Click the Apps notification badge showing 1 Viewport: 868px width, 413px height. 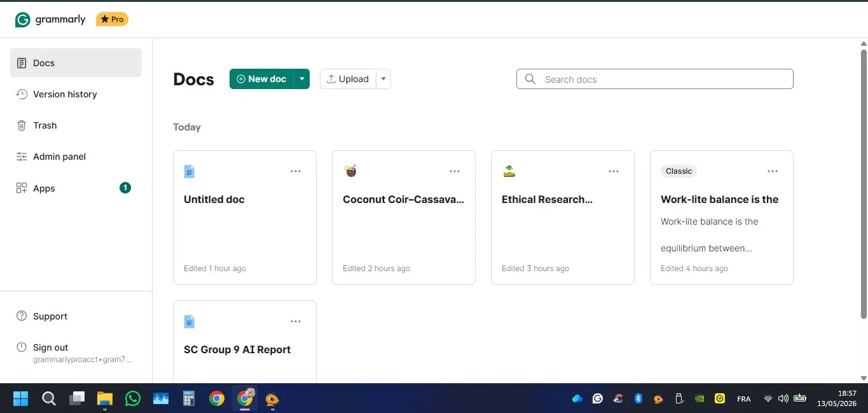pos(125,188)
